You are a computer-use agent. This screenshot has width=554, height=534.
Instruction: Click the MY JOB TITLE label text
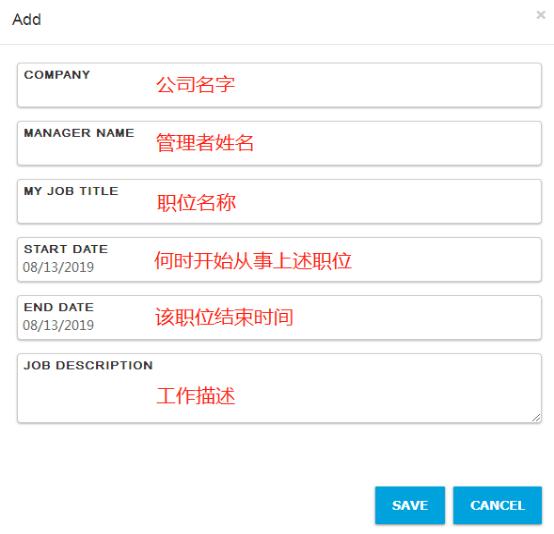[71, 191]
